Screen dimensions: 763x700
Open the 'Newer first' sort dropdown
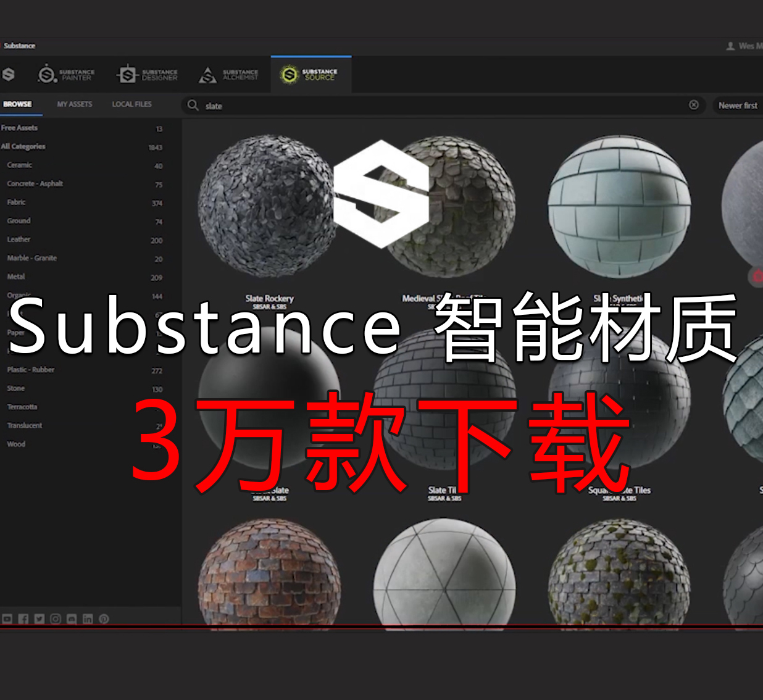738,106
